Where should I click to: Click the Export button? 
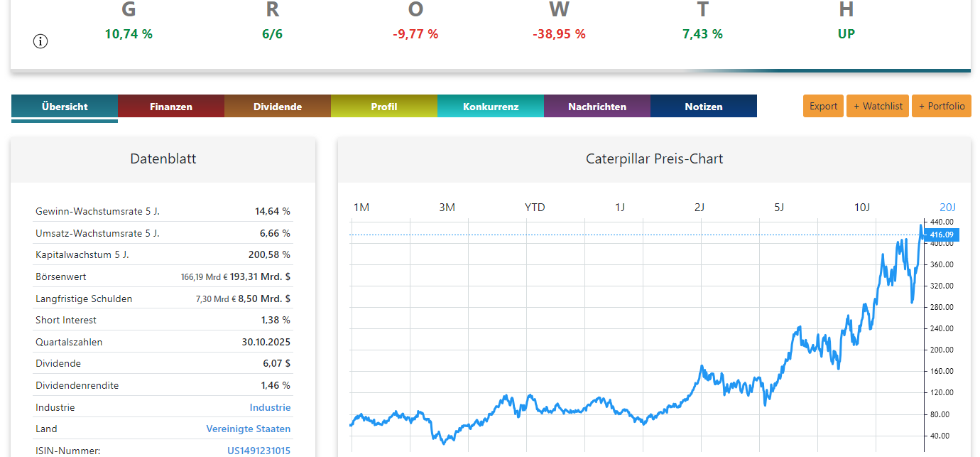click(824, 106)
